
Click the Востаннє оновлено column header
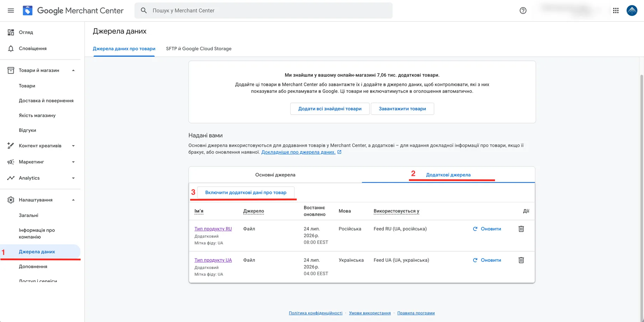(315, 211)
